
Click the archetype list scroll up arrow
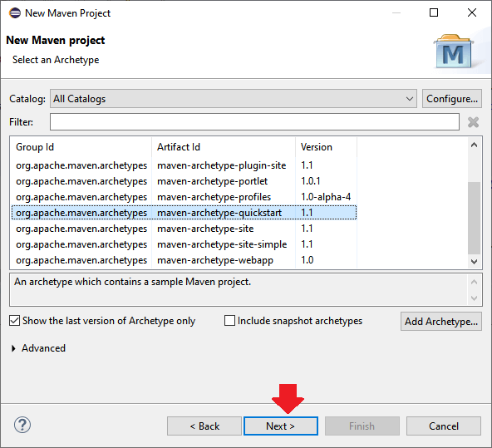(x=474, y=145)
